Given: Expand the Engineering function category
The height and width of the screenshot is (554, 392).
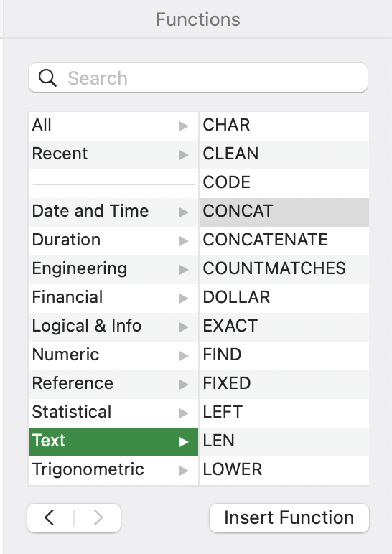Looking at the screenshot, I should 113,269.
